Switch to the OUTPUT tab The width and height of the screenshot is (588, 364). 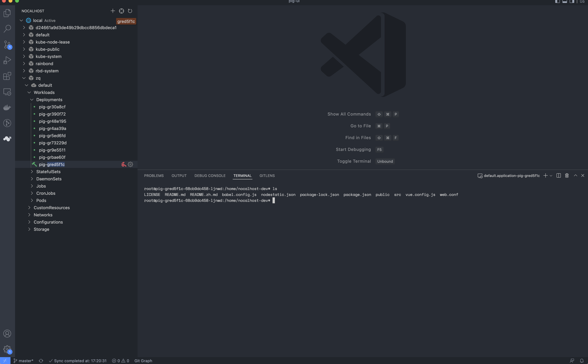179,176
